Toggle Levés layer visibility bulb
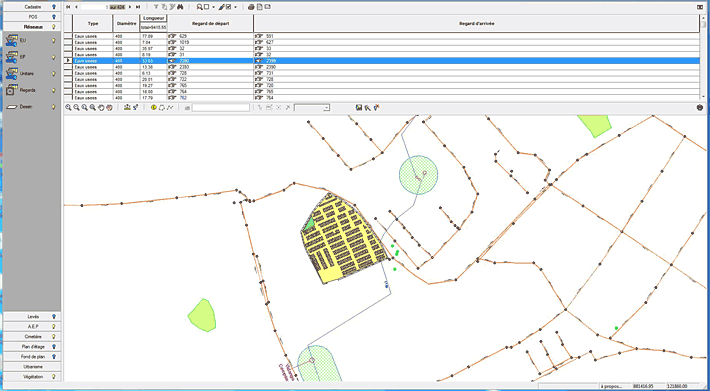 (x=54, y=317)
